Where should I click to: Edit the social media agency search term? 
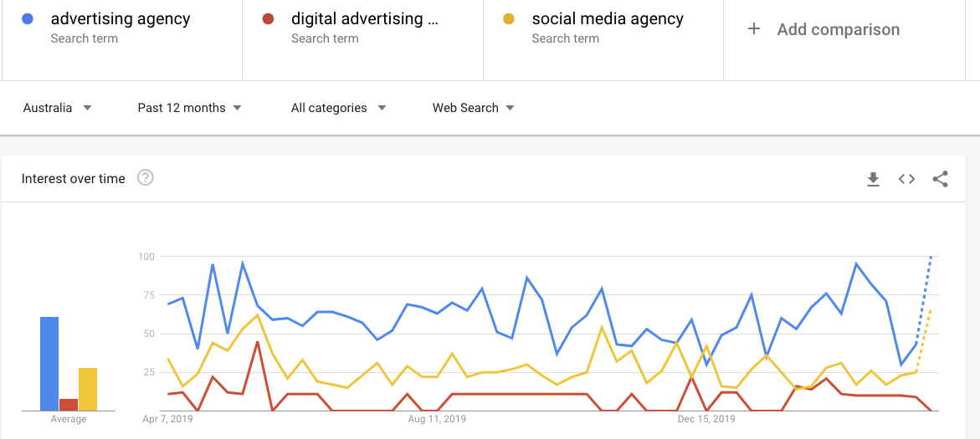coord(608,18)
